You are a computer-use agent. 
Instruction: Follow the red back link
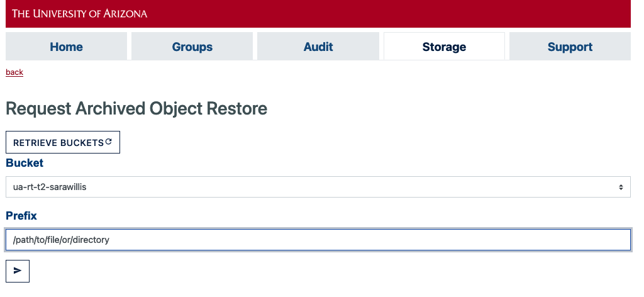pos(14,72)
